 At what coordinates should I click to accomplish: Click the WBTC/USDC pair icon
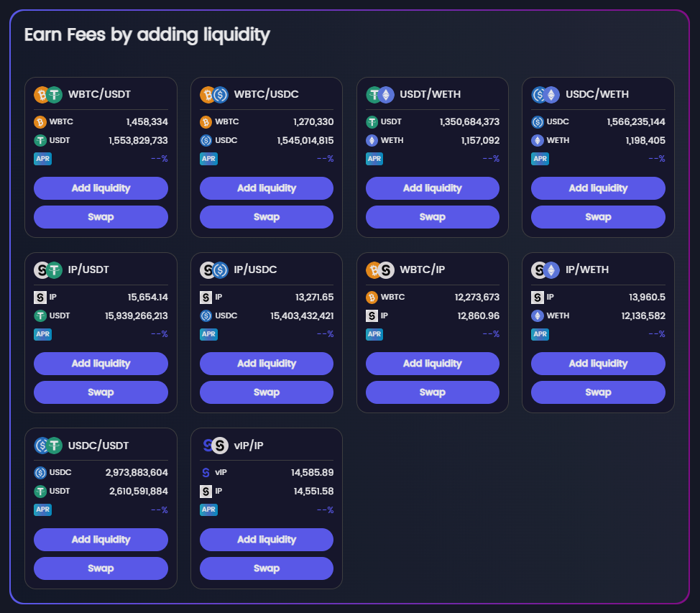(x=213, y=95)
